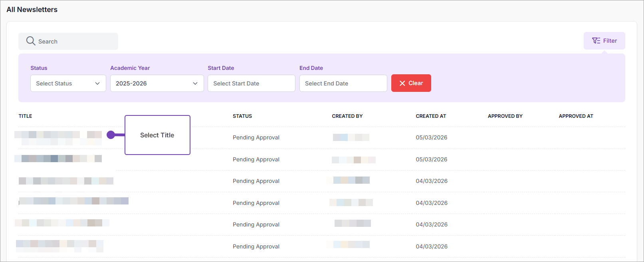Sort by the TITLE column header

[x=26, y=116]
